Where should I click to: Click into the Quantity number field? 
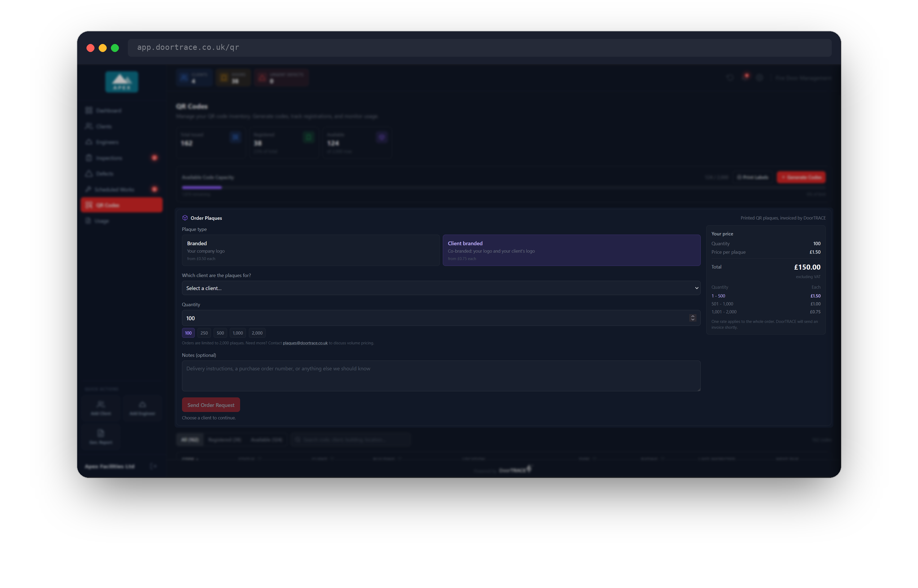click(441, 318)
